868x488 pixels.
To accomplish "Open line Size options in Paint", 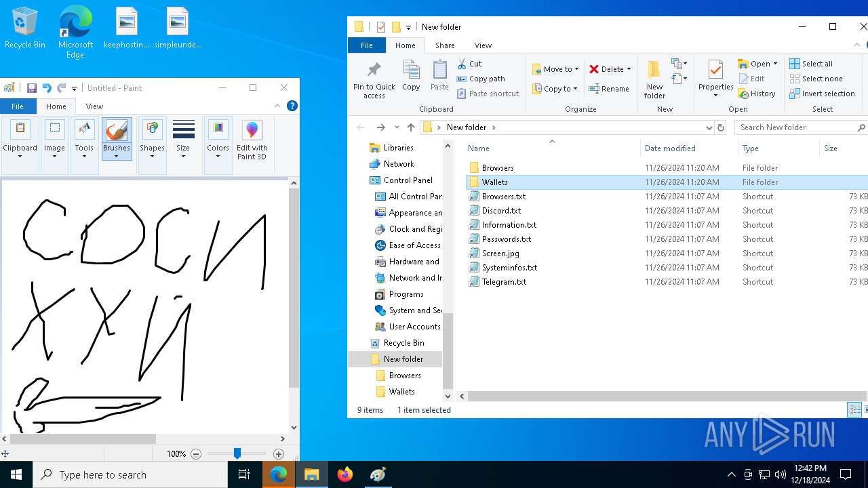I will click(183, 139).
